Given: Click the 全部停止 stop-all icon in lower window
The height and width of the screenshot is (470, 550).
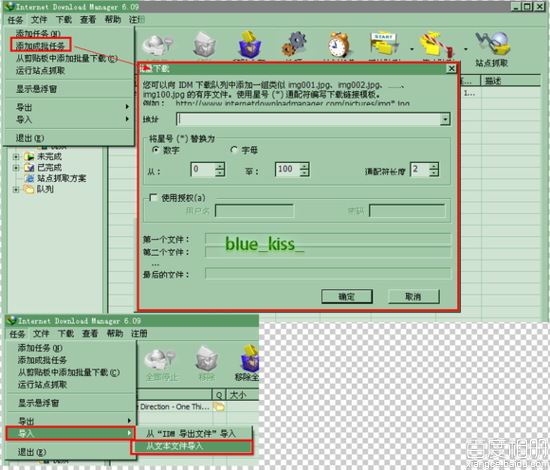Looking at the screenshot, I should click(161, 363).
